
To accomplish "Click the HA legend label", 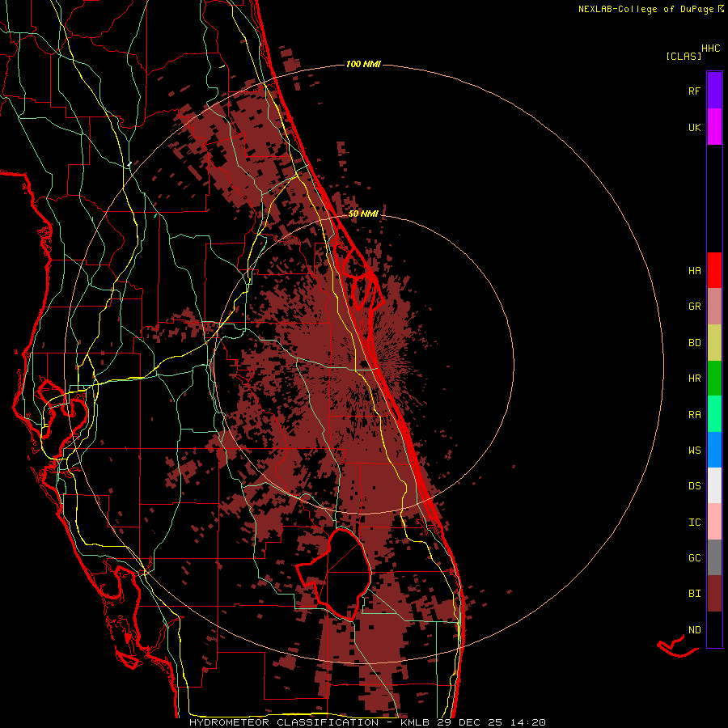I will pos(695,270).
